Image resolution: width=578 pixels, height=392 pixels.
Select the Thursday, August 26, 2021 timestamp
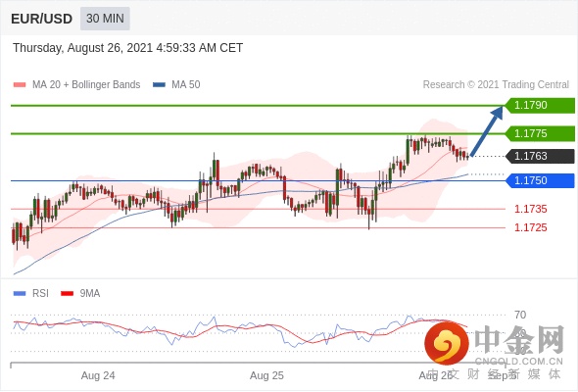click(128, 48)
